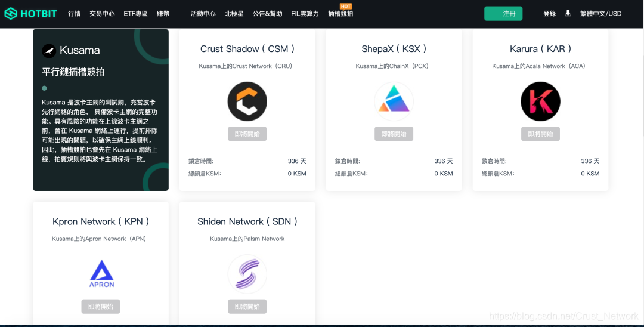Click the Karura K logo
Viewport: 644px width, 327px height.
click(540, 101)
